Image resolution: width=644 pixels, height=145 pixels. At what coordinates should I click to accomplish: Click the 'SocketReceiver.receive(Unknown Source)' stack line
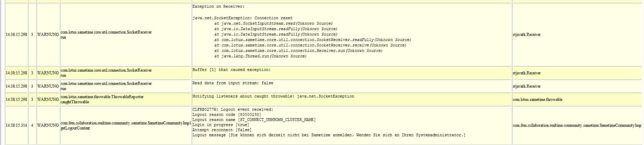click(x=310, y=45)
